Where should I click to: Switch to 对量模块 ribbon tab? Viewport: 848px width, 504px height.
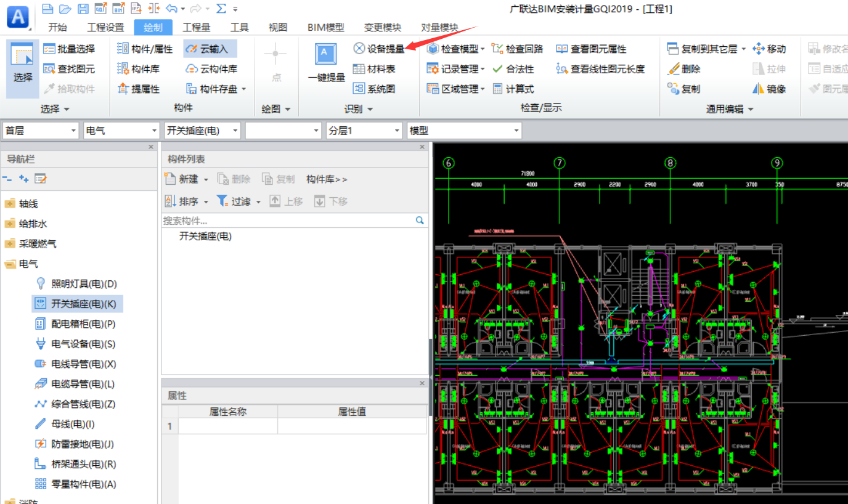point(439,27)
